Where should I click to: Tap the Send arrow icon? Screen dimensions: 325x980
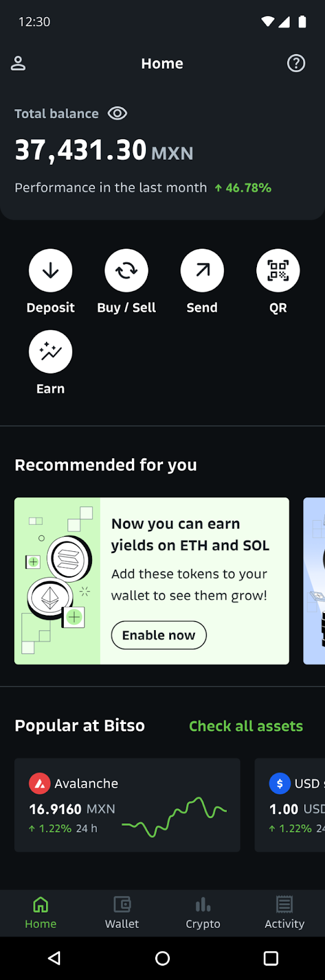click(202, 270)
